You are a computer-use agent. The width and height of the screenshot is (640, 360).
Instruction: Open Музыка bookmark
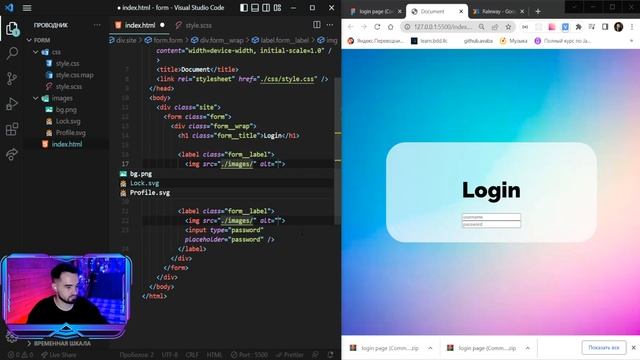[514, 41]
